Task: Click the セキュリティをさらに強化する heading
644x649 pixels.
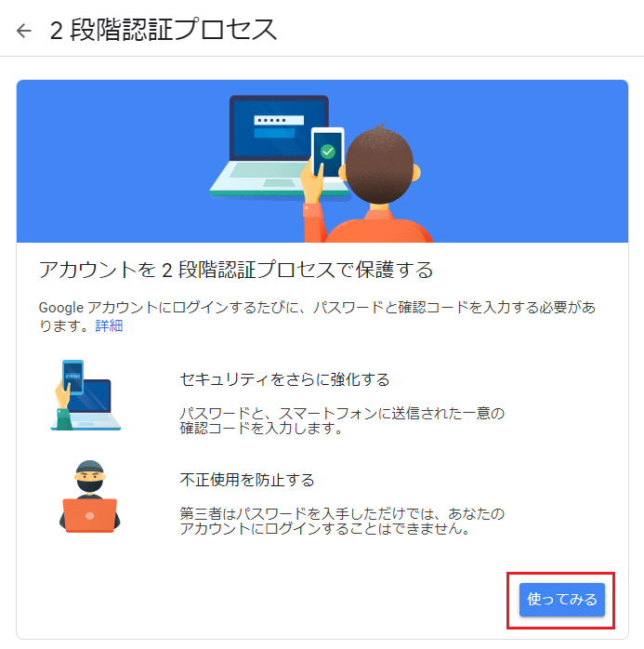Action: tap(284, 379)
